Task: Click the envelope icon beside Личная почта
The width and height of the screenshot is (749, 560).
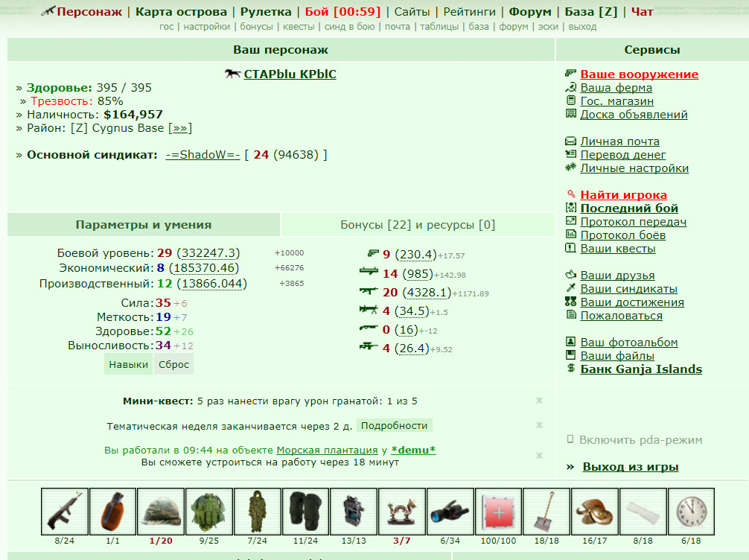Action: coord(570,141)
